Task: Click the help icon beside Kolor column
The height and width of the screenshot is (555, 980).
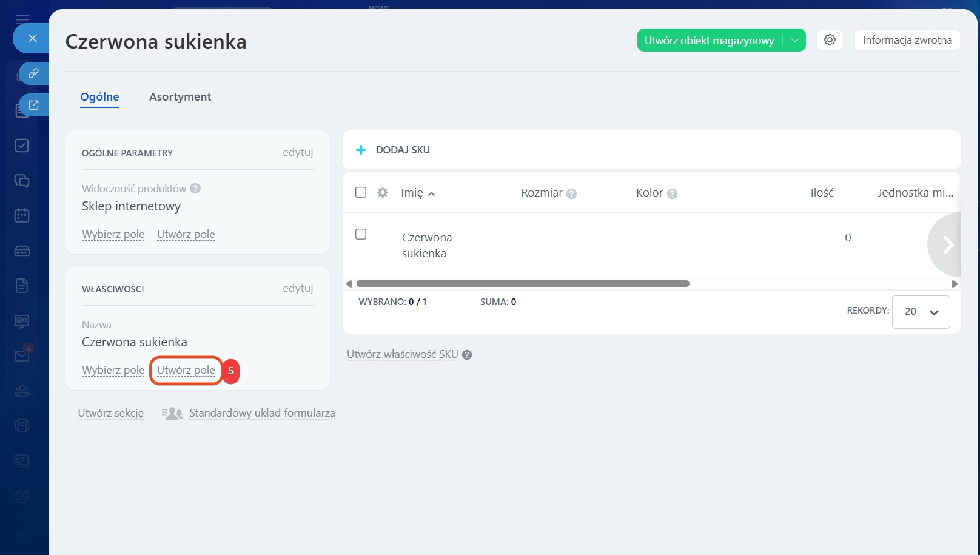Action: point(672,193)
